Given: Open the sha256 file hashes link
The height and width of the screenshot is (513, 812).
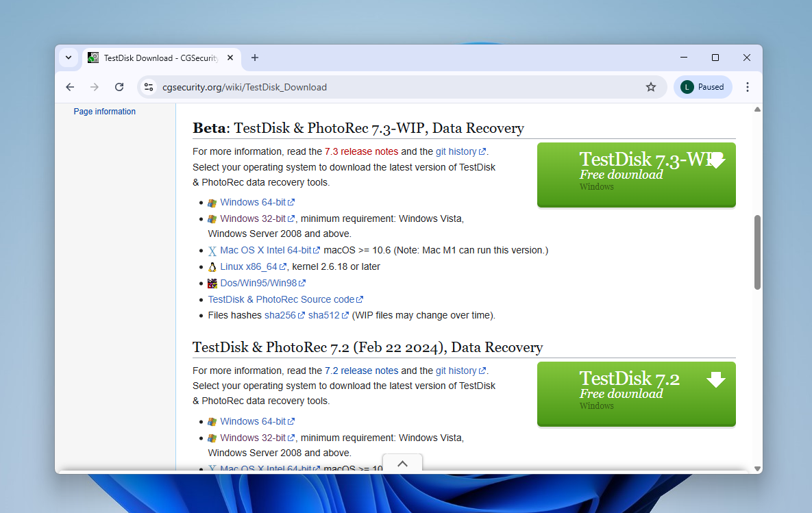Looking at the screenshot, I should tap(284, 315).
